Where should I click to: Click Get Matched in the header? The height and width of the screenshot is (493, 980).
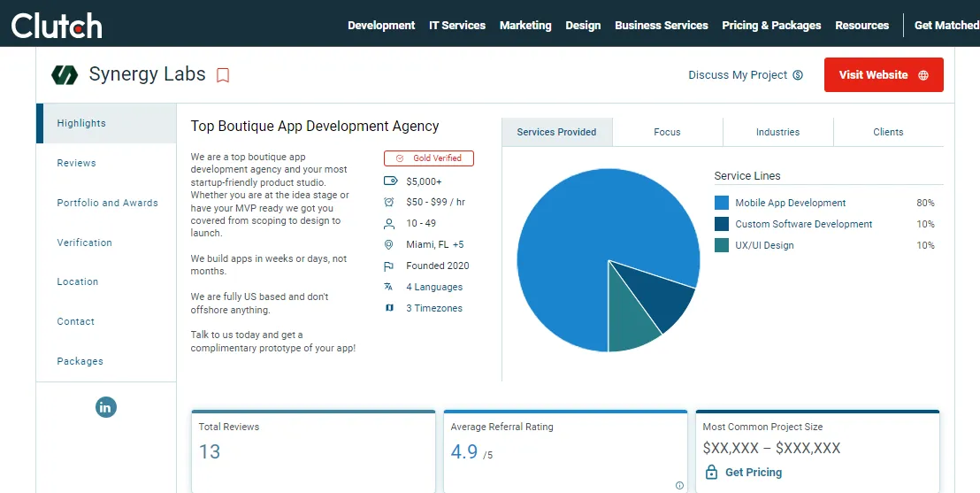(946, 26)
